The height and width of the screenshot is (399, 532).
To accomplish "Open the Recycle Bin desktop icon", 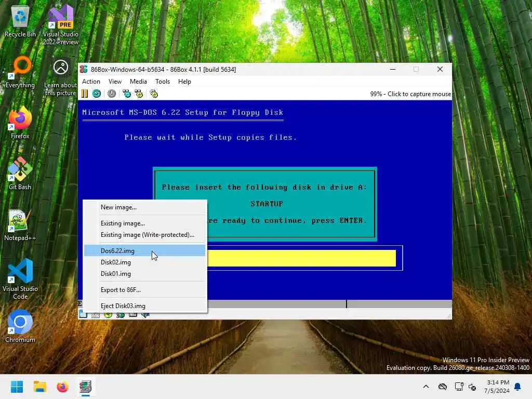I will 20,22.
